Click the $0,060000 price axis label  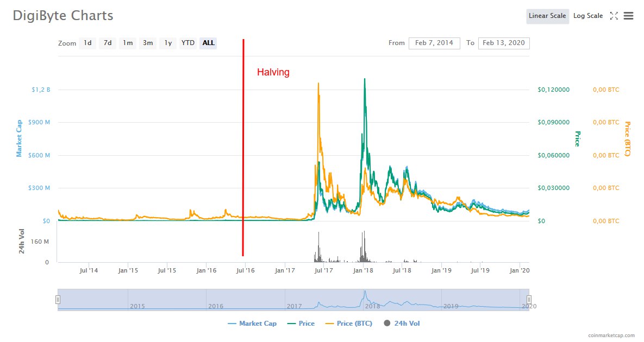[554, 155]
